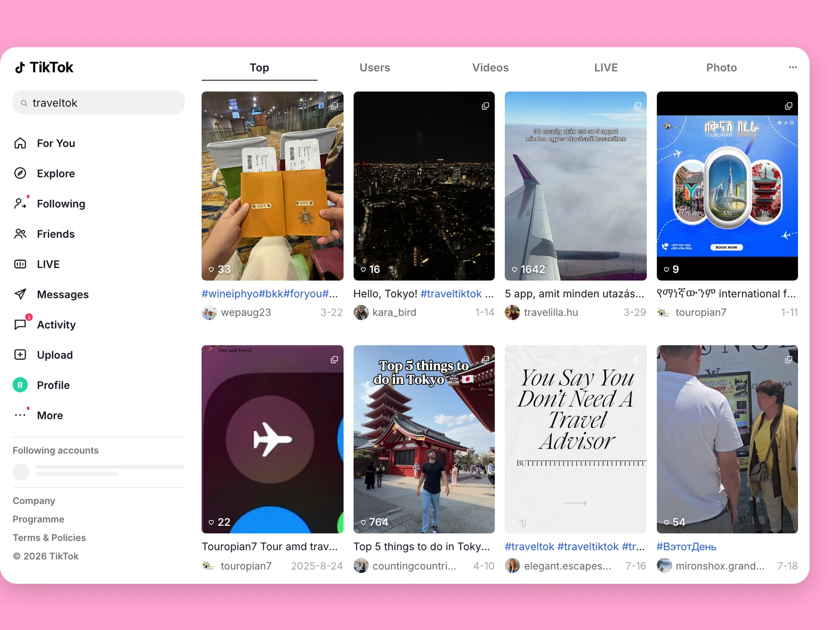Click travelilla.hu user avatar

[x=512, y=312]
